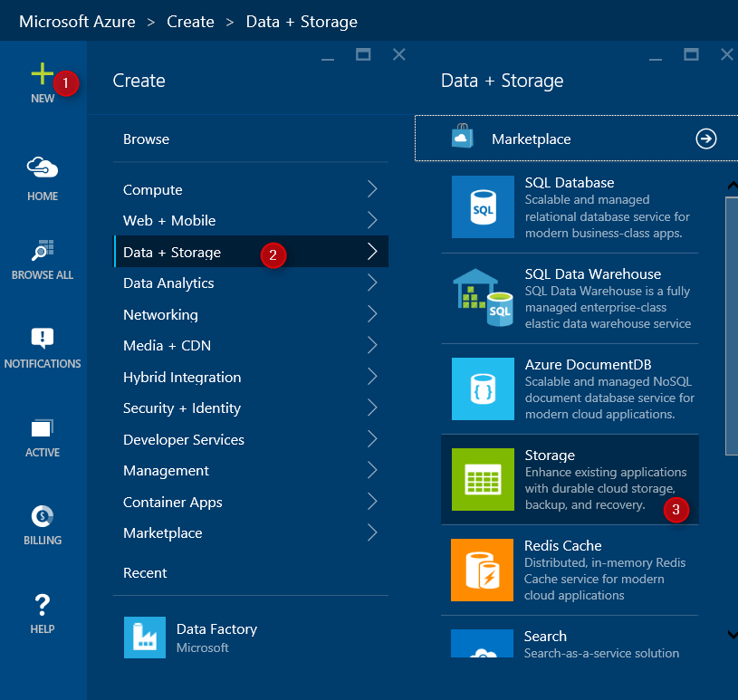The height and width of the screenshot is (700, 738).
Task: Click Data + Storage in the breadcrumb
Action: (x=302, y=22)
